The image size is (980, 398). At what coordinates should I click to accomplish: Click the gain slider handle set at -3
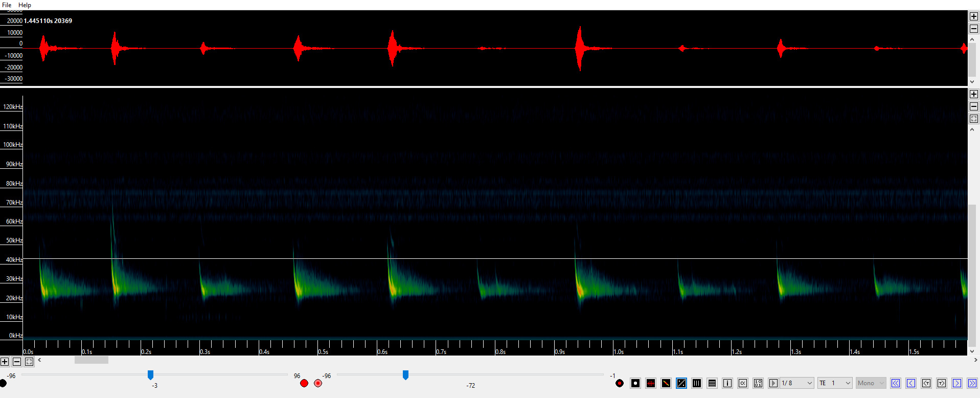pos(150,375)
